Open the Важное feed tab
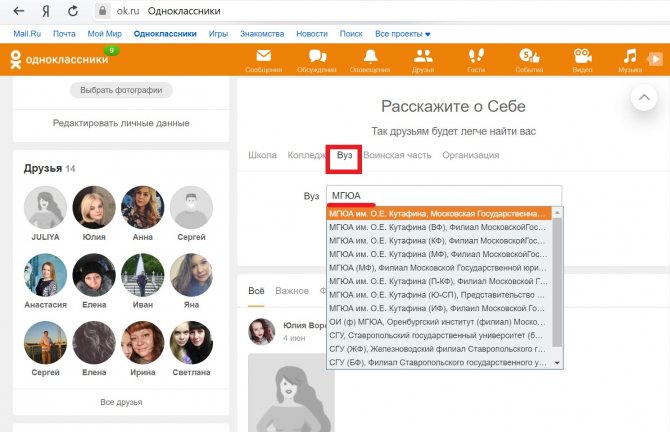Viewport: 670px width, 432px height. pos(292,291)
